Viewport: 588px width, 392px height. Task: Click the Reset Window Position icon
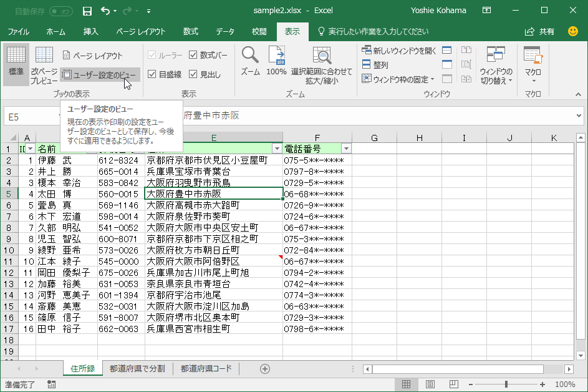(466, 79)
